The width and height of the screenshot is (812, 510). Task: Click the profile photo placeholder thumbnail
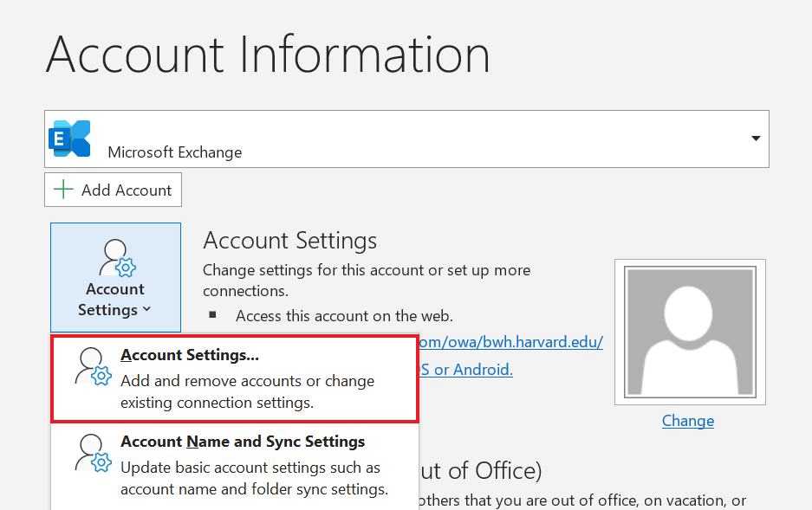(689, 332)
